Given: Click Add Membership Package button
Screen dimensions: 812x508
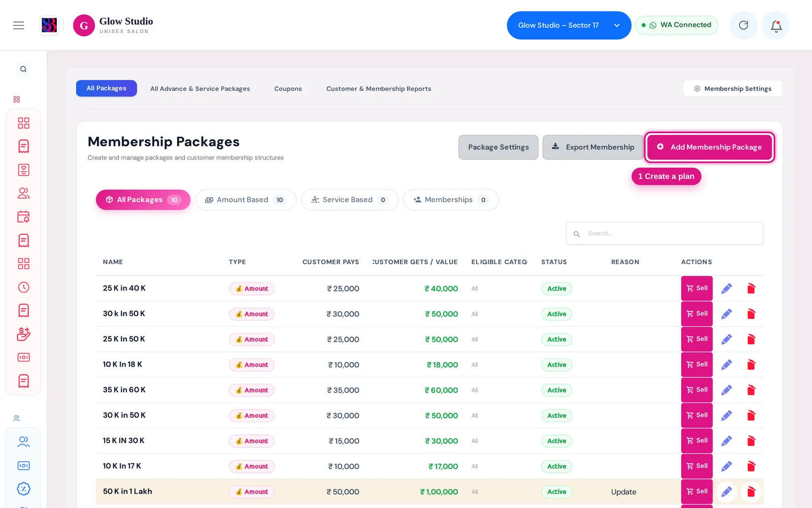Looking at the screenshot, I should [709, 147].
